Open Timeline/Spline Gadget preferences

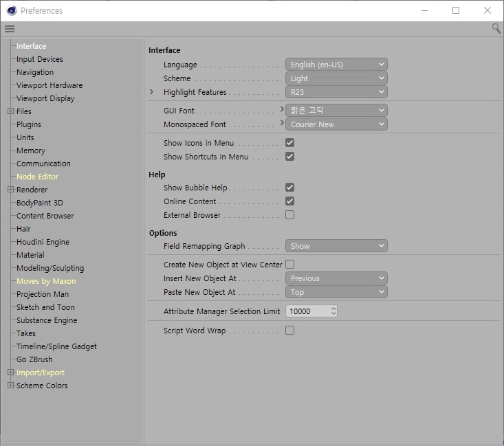tap(56, 346)
